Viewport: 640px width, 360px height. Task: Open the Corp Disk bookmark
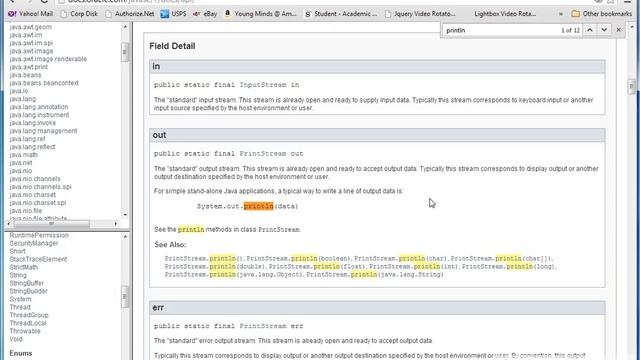tap(79, 13)
